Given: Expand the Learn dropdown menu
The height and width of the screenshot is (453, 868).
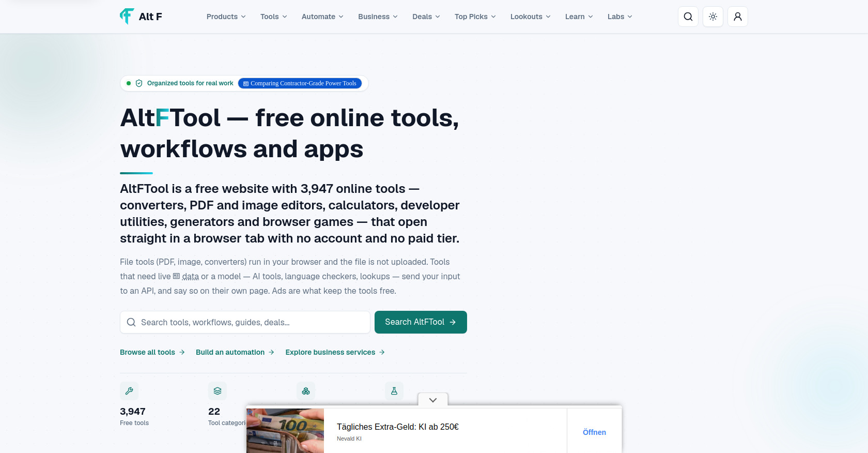Looking at the screenshot, I should 579,17.
